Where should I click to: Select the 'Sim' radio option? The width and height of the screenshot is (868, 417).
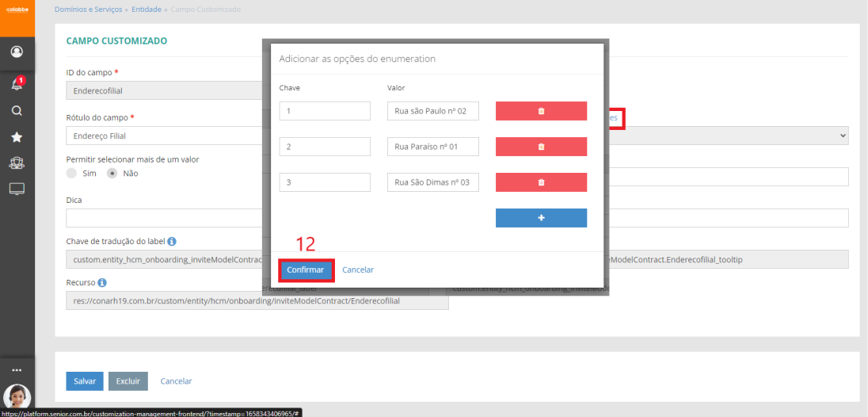[72, 173]
